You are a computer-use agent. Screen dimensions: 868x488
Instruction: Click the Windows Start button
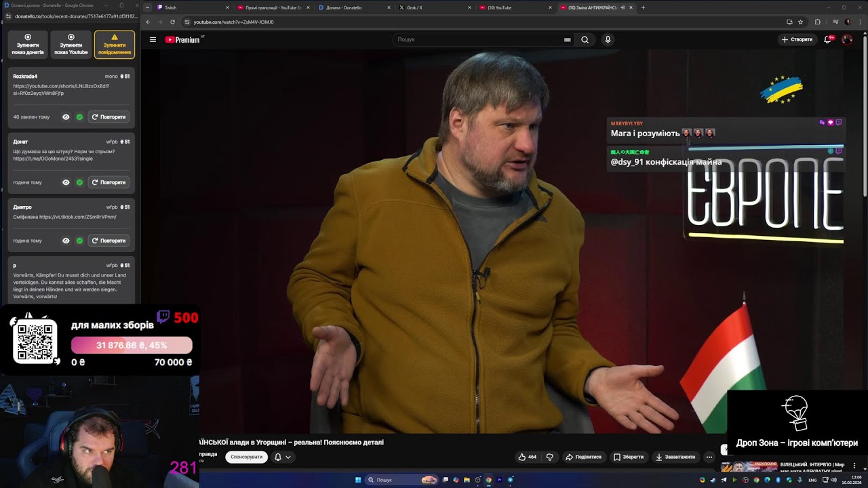point(358,480)
